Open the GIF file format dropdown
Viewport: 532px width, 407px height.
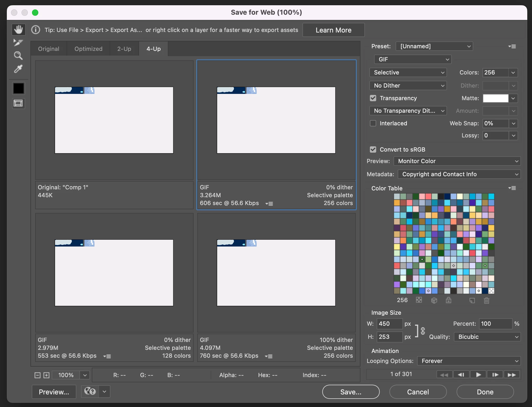(413, 60)
